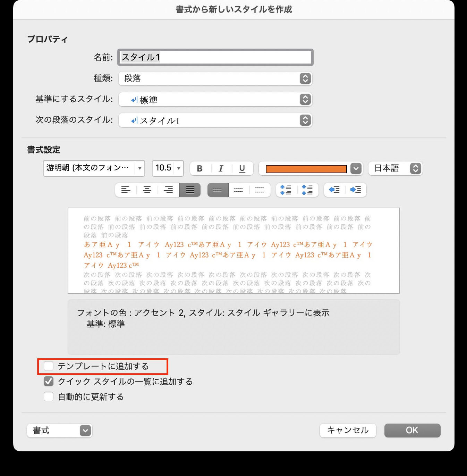Enable 自動的に更新する checkbox
Image resolution: width=467 pixels, height=476 pixels.
pos(49,396)
